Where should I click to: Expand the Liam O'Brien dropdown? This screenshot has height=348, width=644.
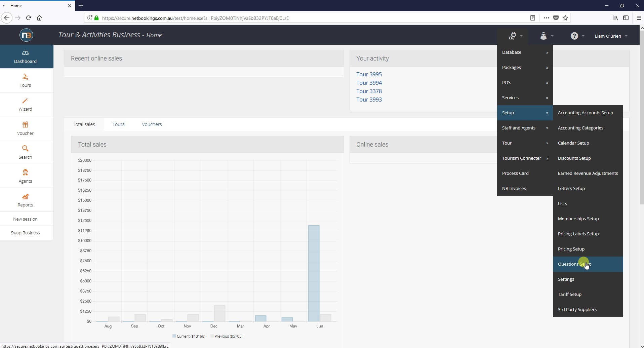coord(611,36)
